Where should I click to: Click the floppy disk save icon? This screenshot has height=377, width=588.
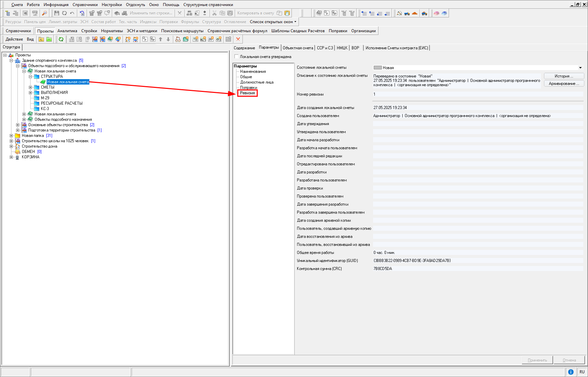[x=56, y=13]
